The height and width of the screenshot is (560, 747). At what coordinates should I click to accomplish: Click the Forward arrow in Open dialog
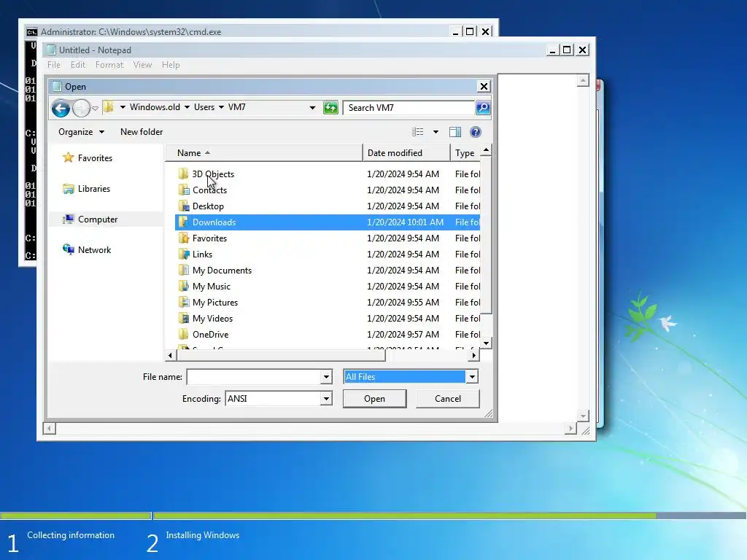[x=82, y=108]
